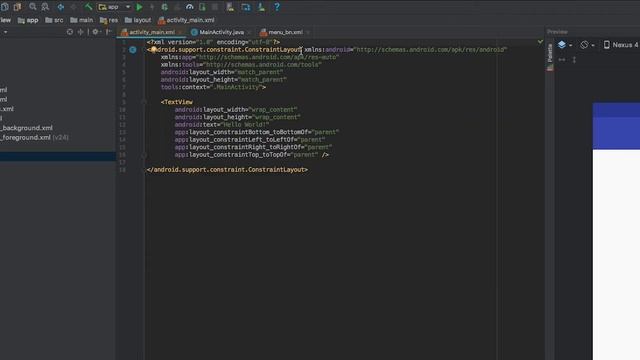640x360 pixels.
Task: Select the _foreground.xml (v24) file
Action: pyautogui.click(x=34, y=138)
